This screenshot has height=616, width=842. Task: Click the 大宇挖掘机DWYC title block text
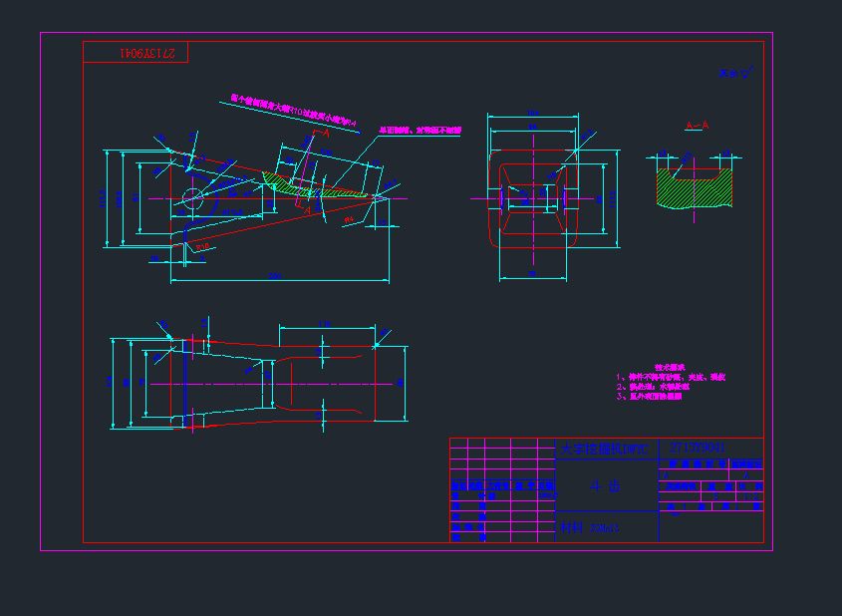(x=603, y=449)
